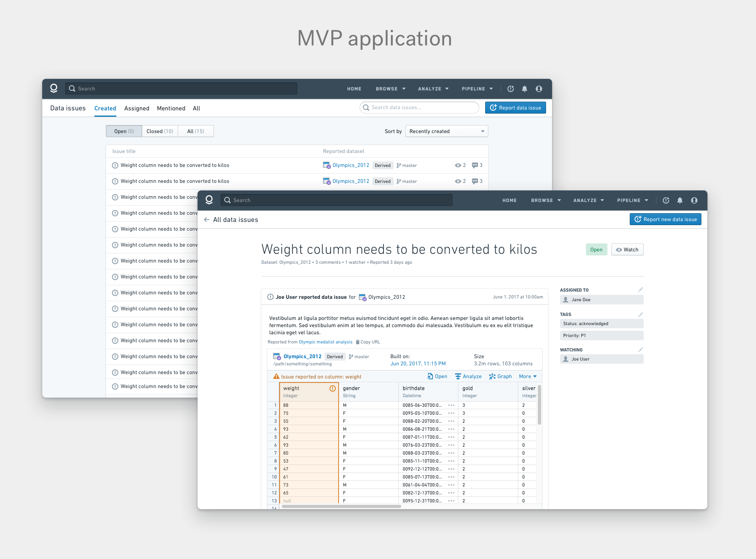Click the Graph action in the dataset toolbar
Image resolution: width=756 pixels, height=559 pixels.
coord(500,377)
